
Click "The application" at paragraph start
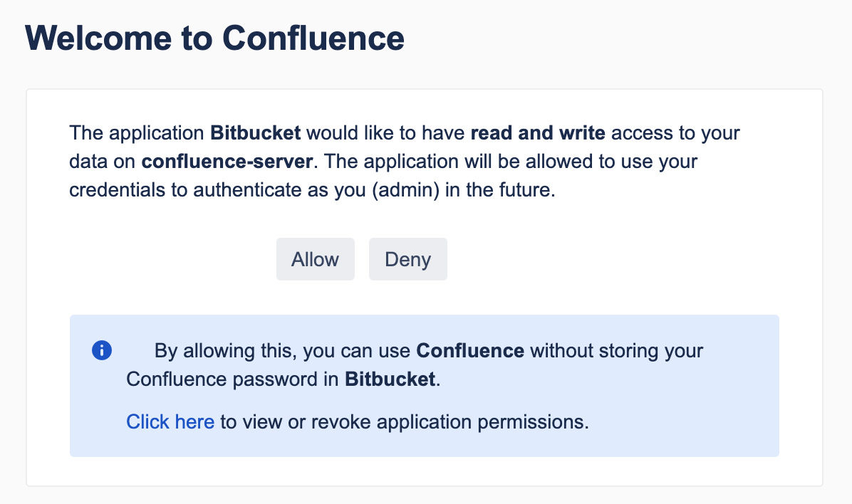point(137,133)
